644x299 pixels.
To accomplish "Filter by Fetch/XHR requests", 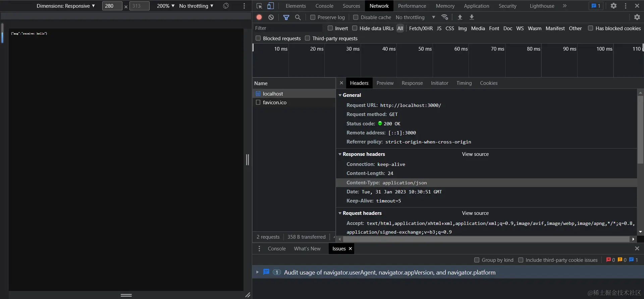I will (x=421, y=28).
